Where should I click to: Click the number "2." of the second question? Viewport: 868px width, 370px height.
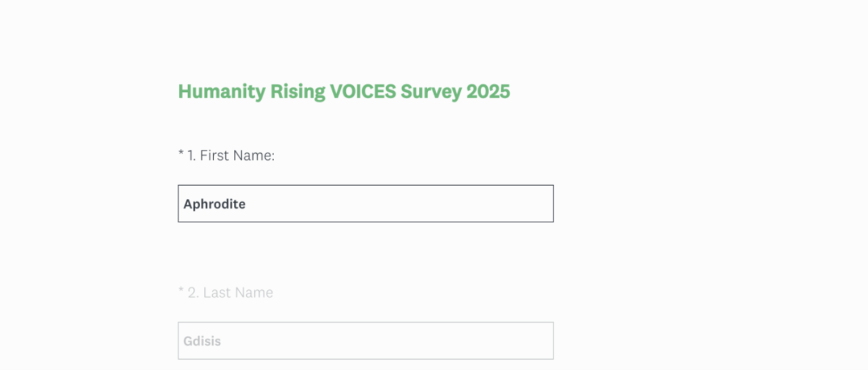coord(193,293)
